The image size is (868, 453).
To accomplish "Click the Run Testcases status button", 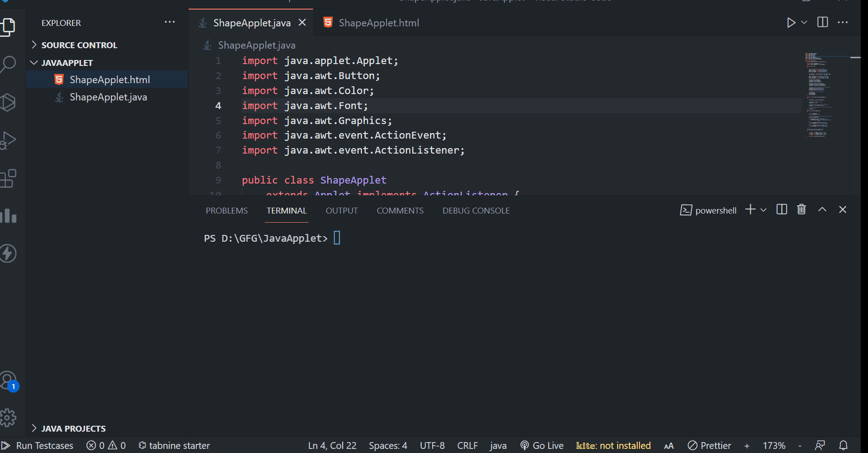I will 38,446.
